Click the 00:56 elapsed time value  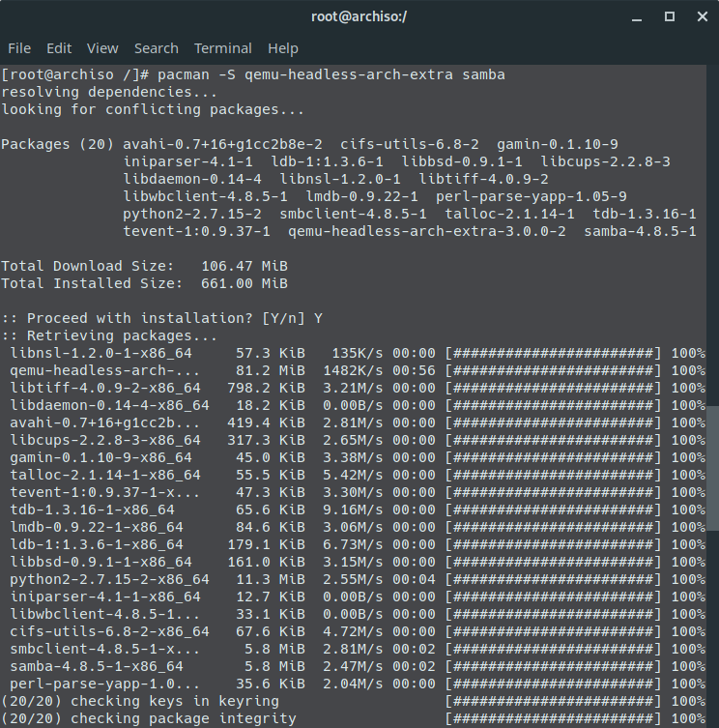414,370
